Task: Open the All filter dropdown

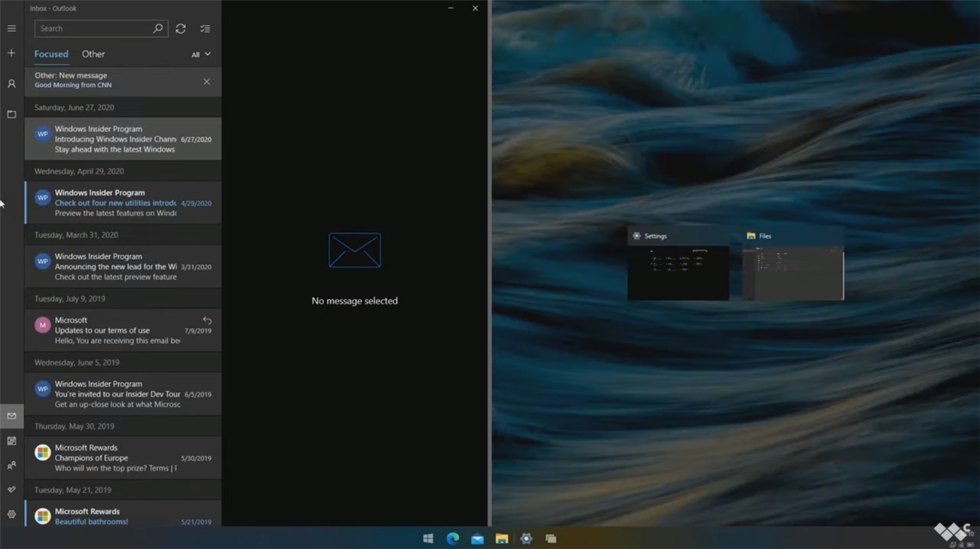Action: coord(201,54)
